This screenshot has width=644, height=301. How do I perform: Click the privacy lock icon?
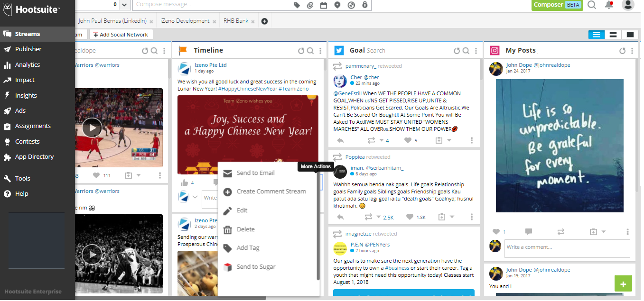coord(364,5)
